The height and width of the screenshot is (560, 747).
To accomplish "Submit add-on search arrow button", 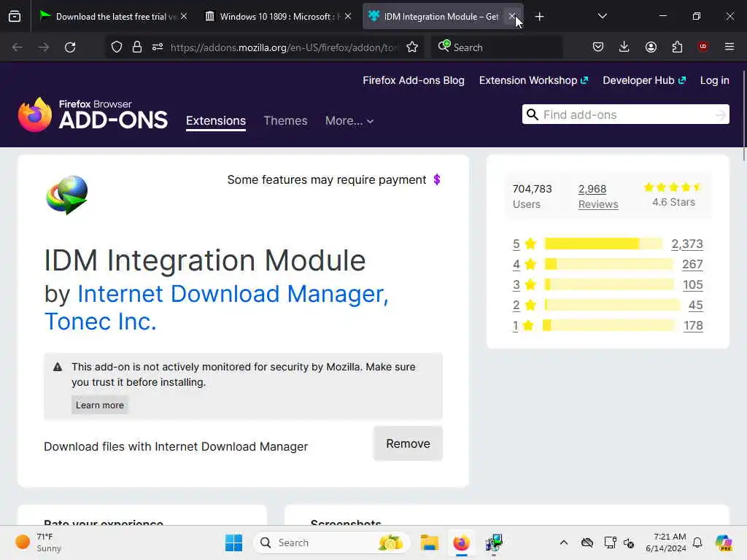I will [x=720, y=114].
